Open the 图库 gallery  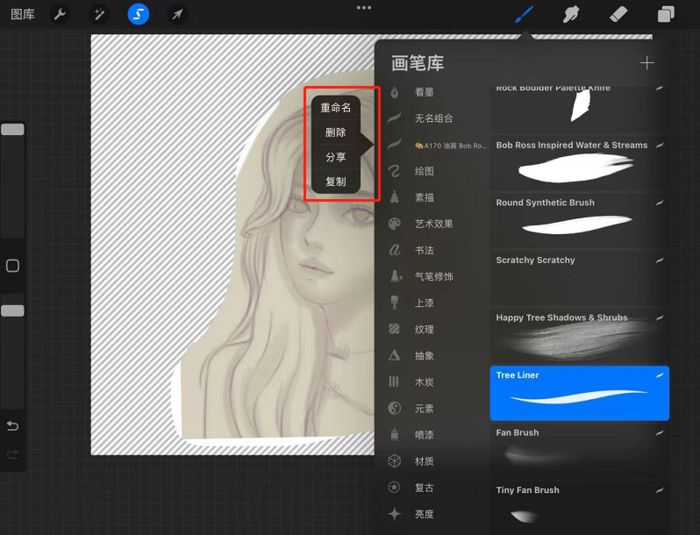pos(22,14)
